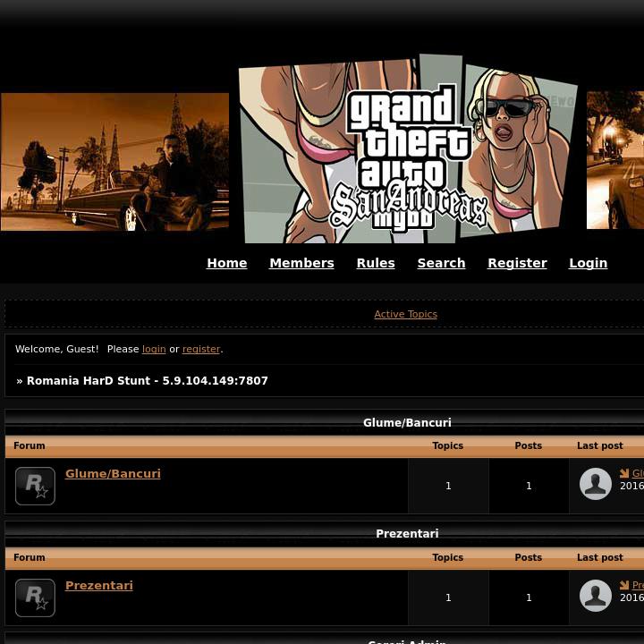Go to the Rules page

376,263
